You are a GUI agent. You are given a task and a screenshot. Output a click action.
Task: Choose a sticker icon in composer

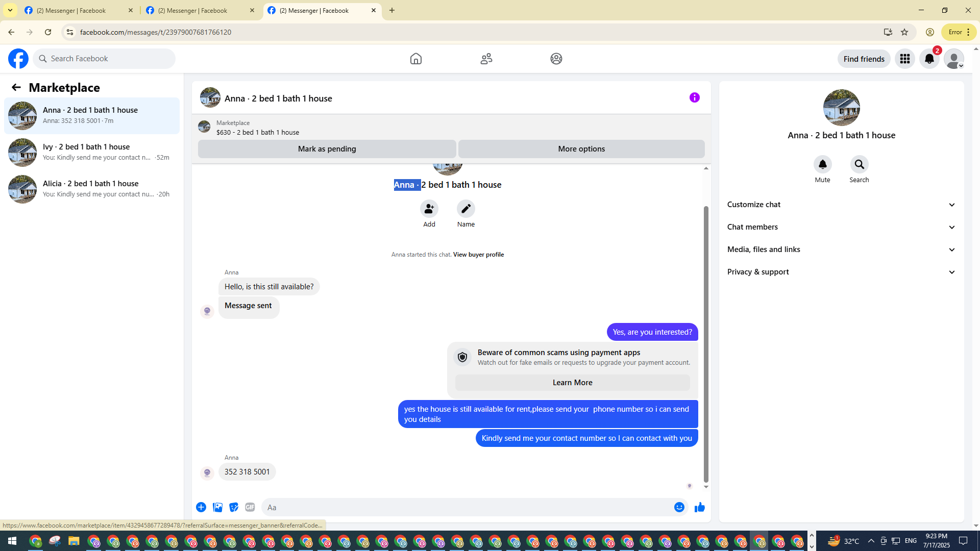click(234, 507)
